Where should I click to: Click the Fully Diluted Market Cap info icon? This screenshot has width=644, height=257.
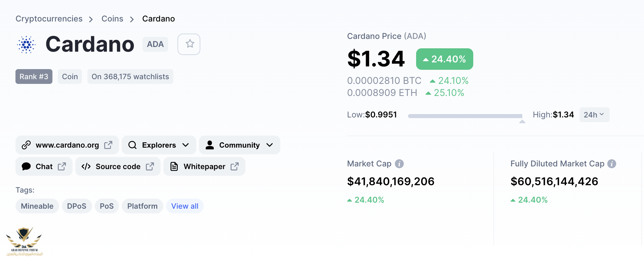[x=611, y=164]
